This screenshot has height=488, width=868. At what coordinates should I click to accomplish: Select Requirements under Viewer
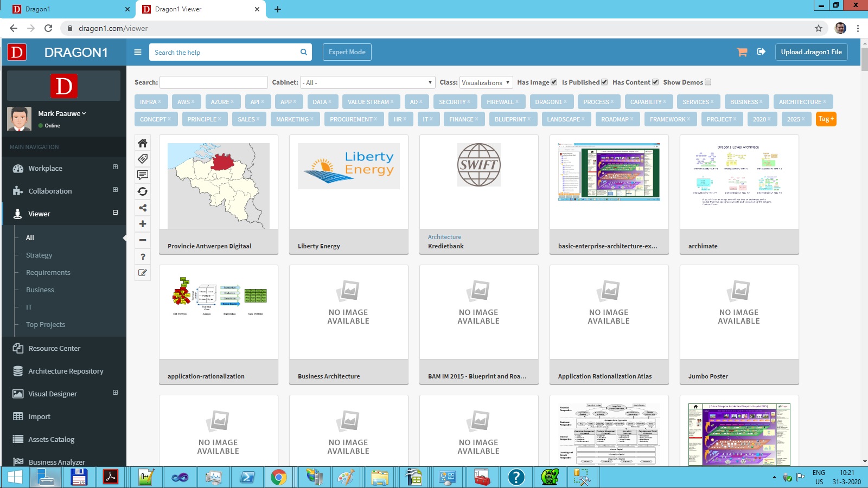click(x=48, y=272)
